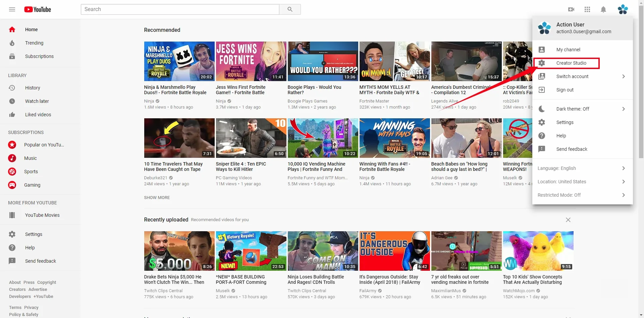Image resolution: width=644 pixels, height=318 pixels.
Task: Choose Sign out from account menu
Action: pyautogui.click(x=583, y=90)
